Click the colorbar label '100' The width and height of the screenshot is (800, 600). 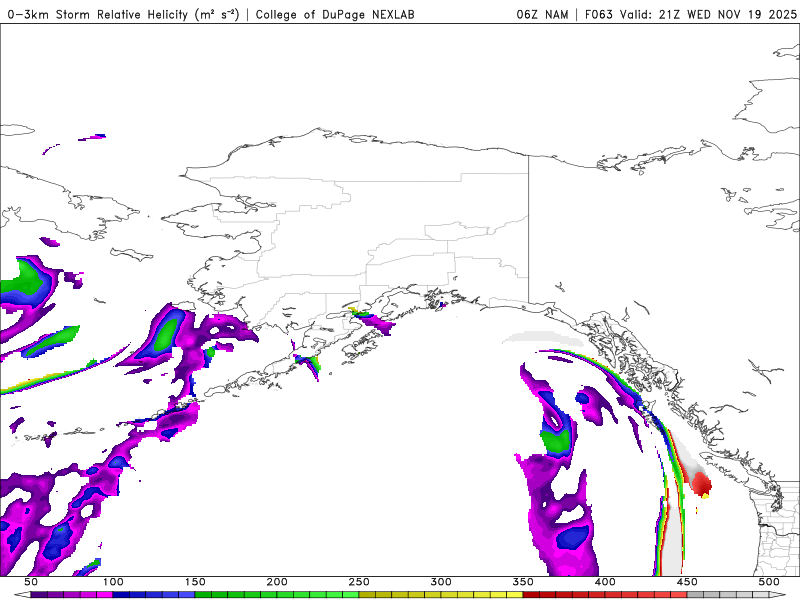point(113,582)
